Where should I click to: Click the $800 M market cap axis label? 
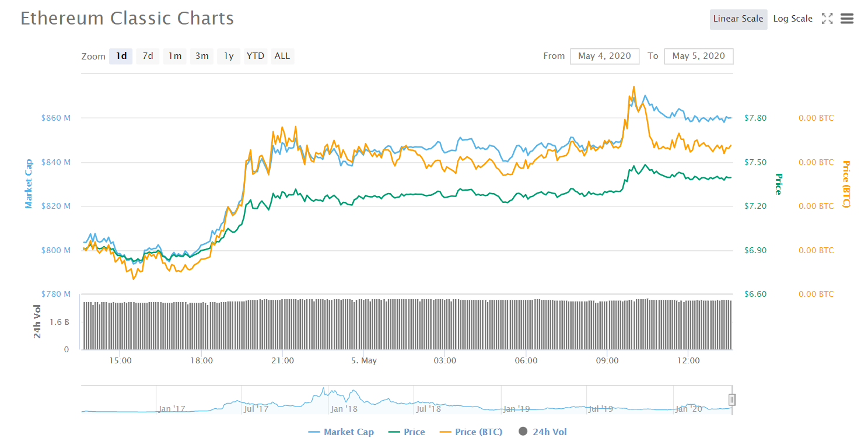pos(56,250)
